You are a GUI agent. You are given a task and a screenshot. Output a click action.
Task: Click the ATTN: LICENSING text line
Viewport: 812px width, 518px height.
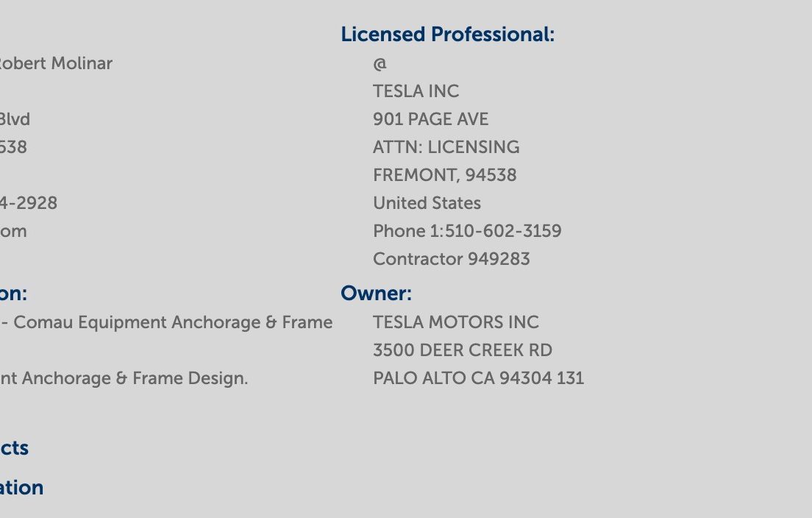click(x=446, y=147)
